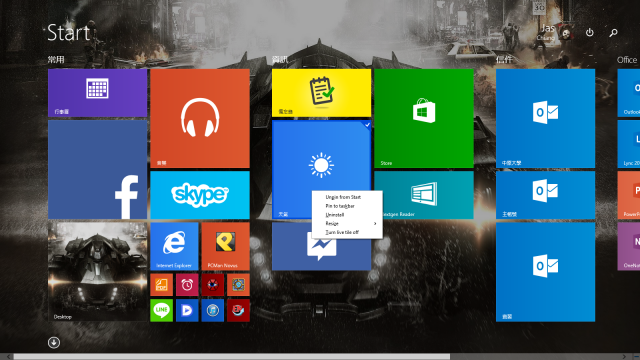640x360 pixels.
Task: Open the Facebook tile
Action: [98, 170]
